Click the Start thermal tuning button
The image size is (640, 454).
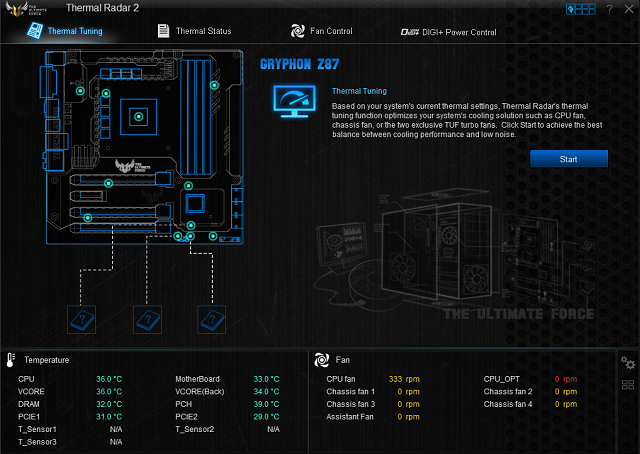click(568, 159)
